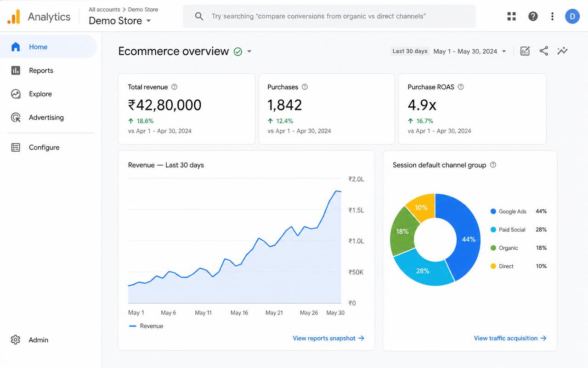This screenshot has height=368, width=588.
Task: Click the Last 30 days chip
Action: pyautogui.click(x=410, y=51)
